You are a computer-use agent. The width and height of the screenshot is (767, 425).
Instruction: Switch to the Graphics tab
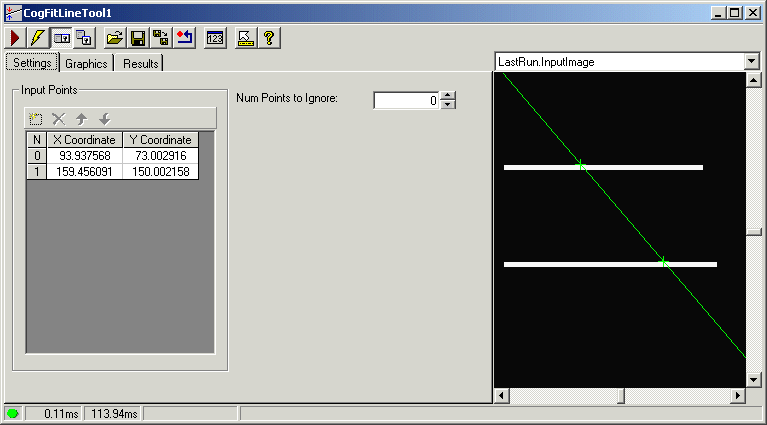point(86,63)
